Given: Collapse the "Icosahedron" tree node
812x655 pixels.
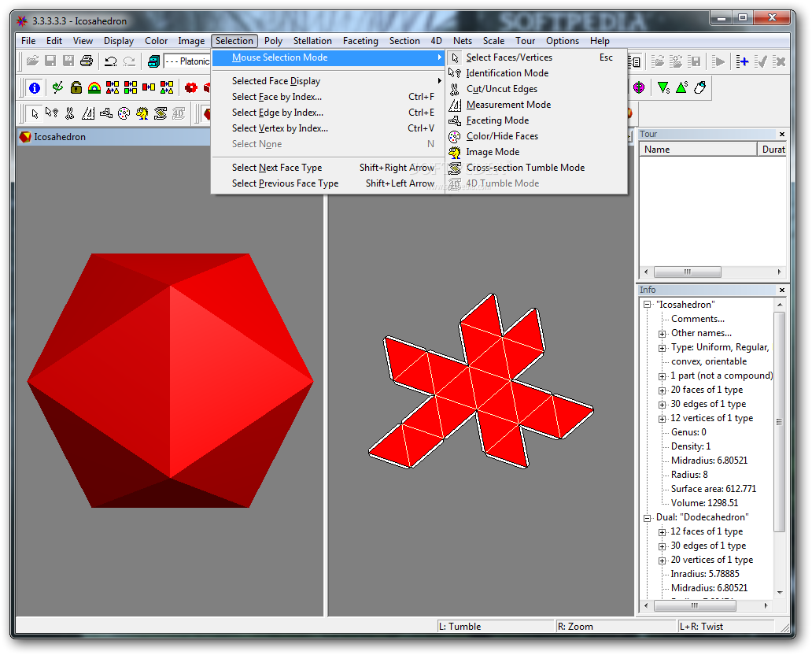Looking at the screenshot, I should tap(647, 305).
